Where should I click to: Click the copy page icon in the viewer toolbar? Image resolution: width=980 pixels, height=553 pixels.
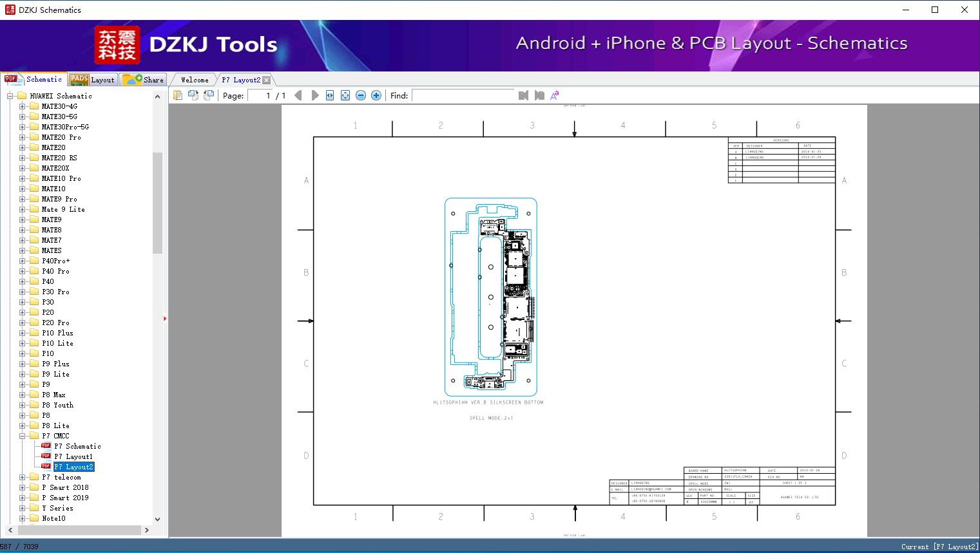point(178,95)
